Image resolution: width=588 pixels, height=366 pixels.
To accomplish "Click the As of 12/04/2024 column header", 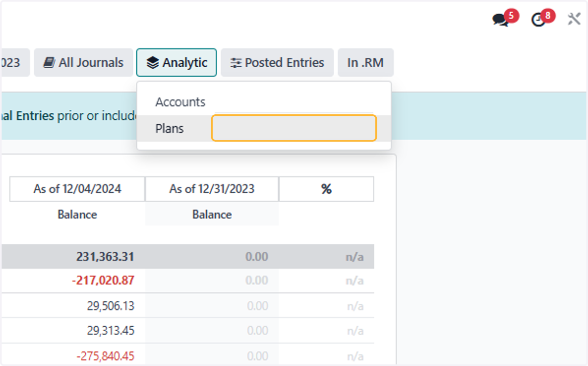I will (77, 189).
